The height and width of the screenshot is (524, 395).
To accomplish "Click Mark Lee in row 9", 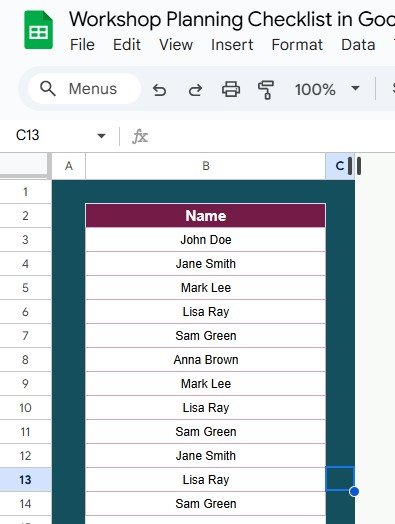I will click(x=206, y=384).
